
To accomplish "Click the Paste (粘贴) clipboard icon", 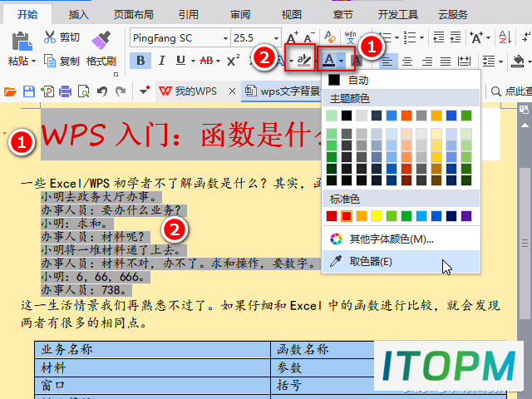I will [x=22, y=42].
